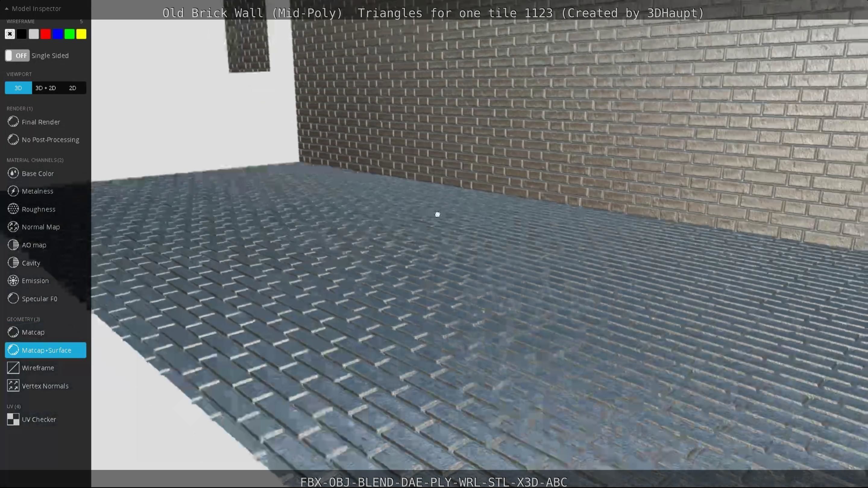Switch viewport to 3D tab

click(18, 88)
